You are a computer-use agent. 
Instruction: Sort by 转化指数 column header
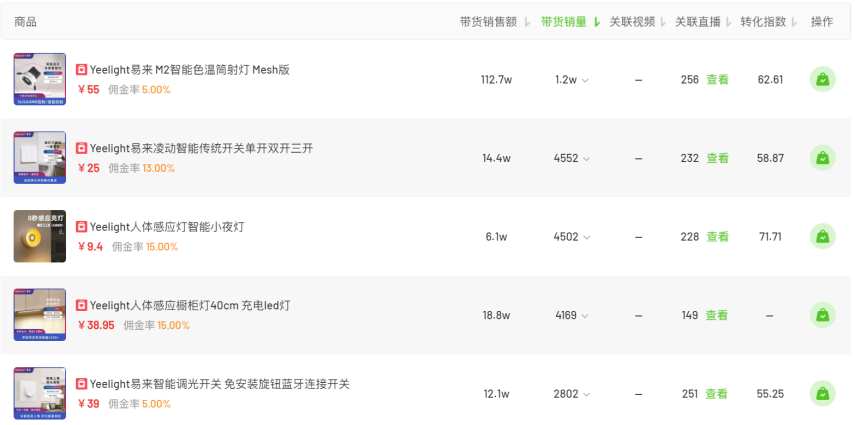tap(769, 22)
